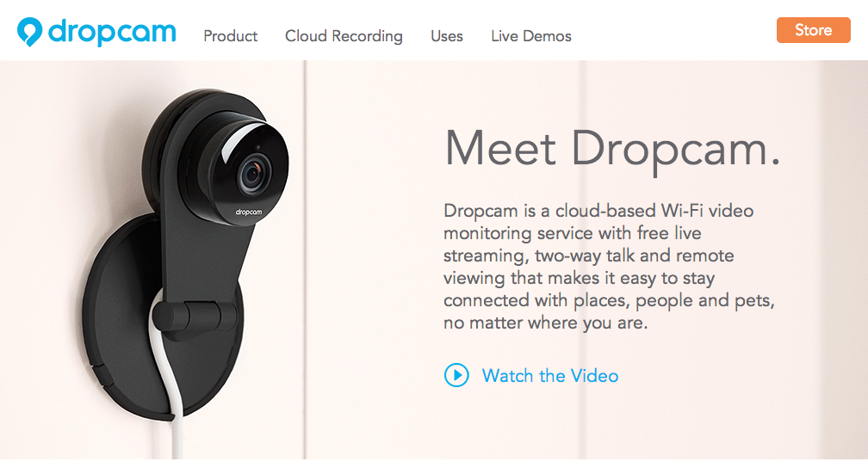Click the Dropcam description paragraph
The image size is (868, 474).
[609, 266]
